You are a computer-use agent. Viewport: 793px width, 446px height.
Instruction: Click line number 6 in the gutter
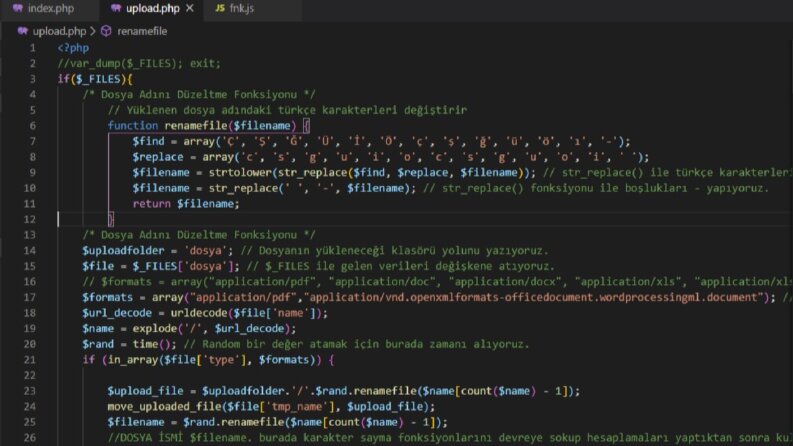click(x=32, y=126)
